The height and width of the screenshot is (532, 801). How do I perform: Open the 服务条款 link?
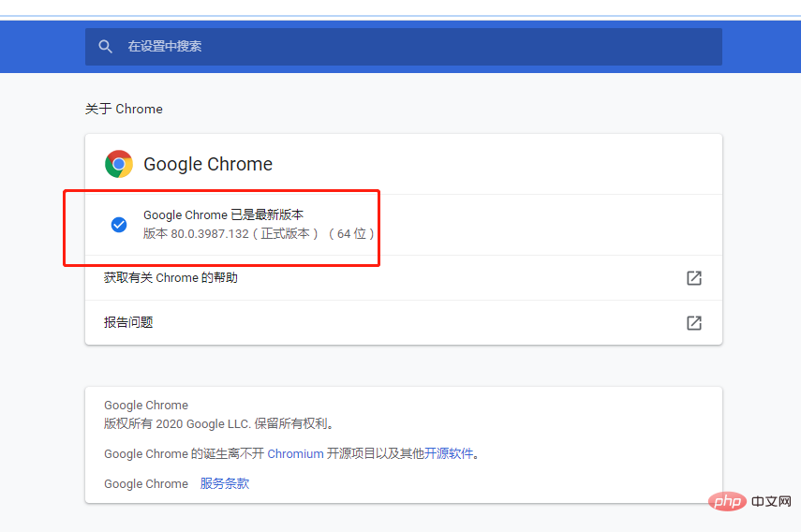(x=225, y=484)
